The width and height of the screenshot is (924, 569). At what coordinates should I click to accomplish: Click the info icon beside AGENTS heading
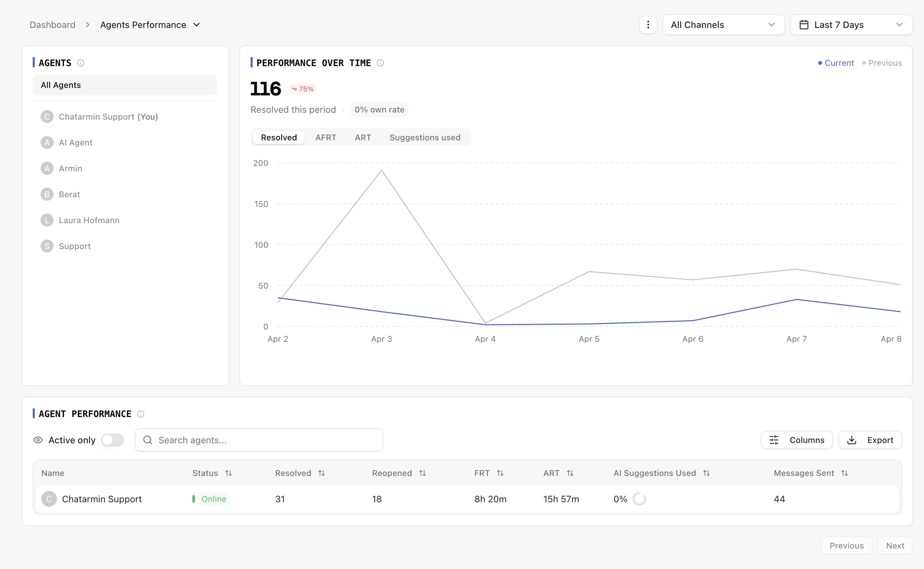point(80,63)
